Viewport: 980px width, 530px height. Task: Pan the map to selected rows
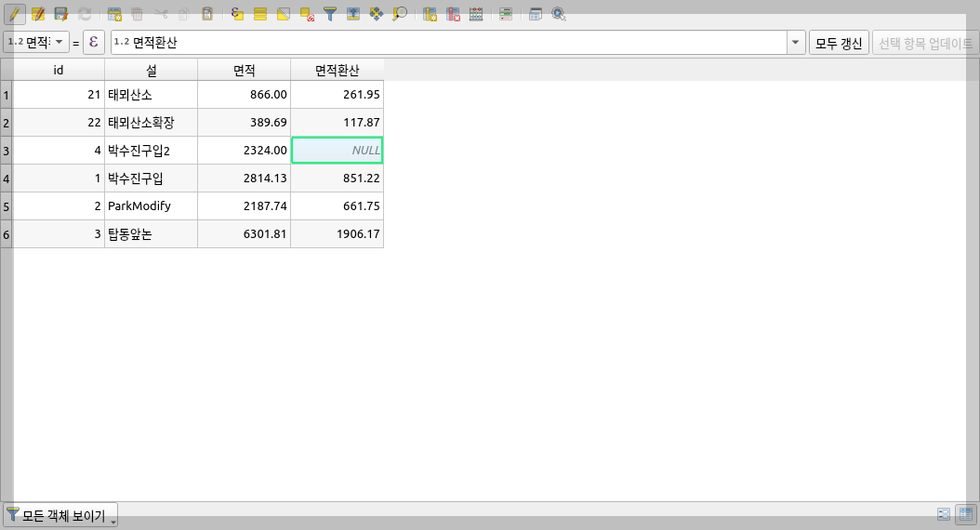click(377, 14)
